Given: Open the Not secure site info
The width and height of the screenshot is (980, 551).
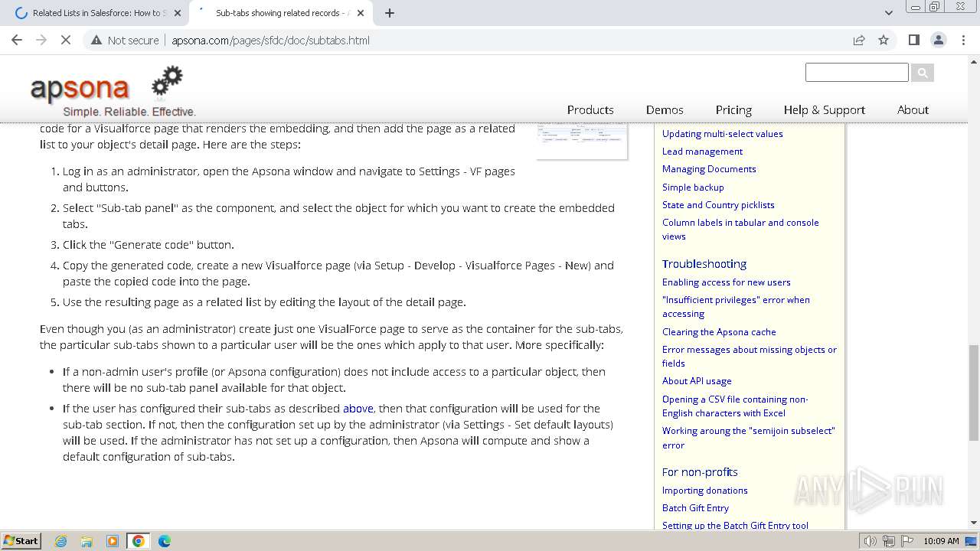Looking at the screenshot, I should pos(125,40).
